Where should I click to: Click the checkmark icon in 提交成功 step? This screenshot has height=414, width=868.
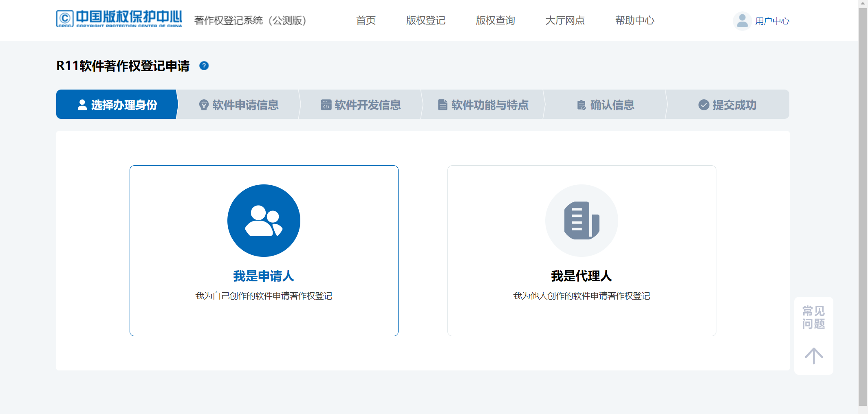704,105
